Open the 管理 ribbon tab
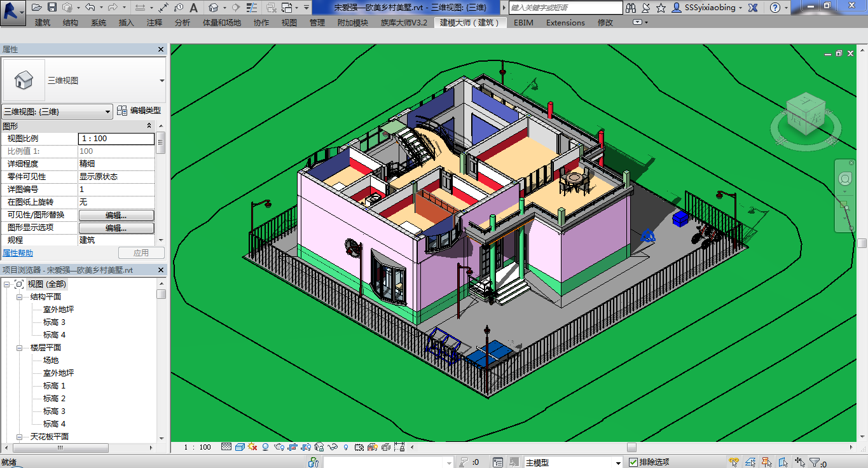868x468 pixels. tap(317, 23)
